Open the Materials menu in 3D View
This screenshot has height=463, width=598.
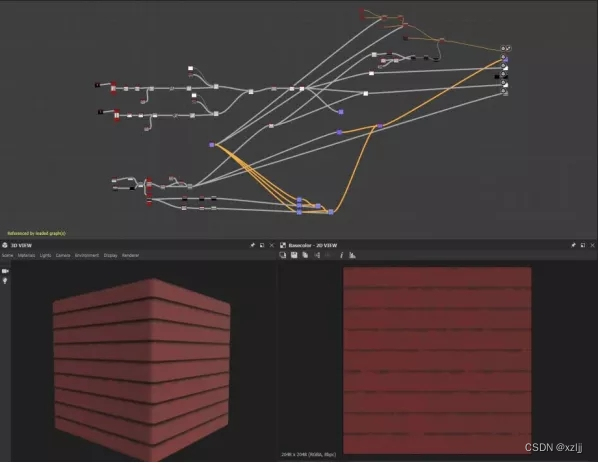point(26,256)
